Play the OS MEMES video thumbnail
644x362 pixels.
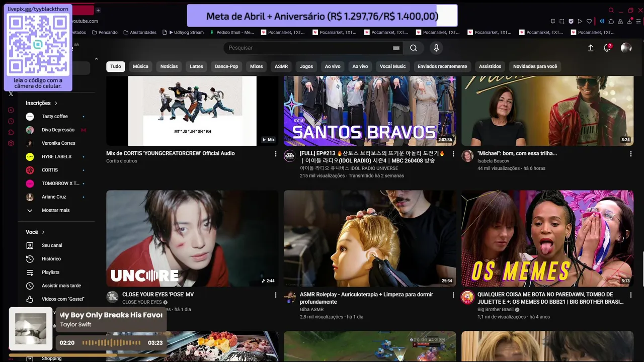click(x=547, y=238)
